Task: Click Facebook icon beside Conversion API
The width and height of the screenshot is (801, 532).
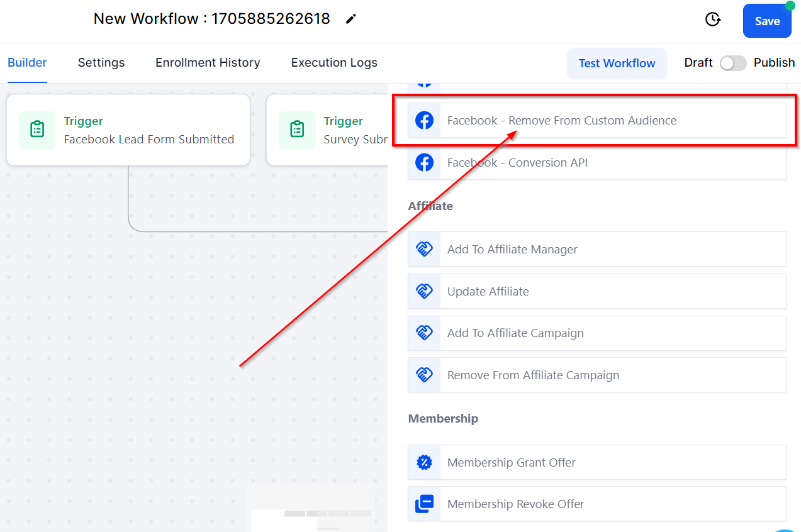Action: [x=425, y=162]
